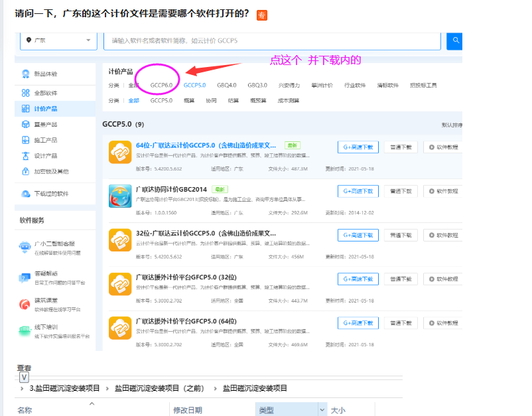This screenshot has width=532, height=416.
Task: Click the 默认排序 sort option
Action: pos(452,125)
